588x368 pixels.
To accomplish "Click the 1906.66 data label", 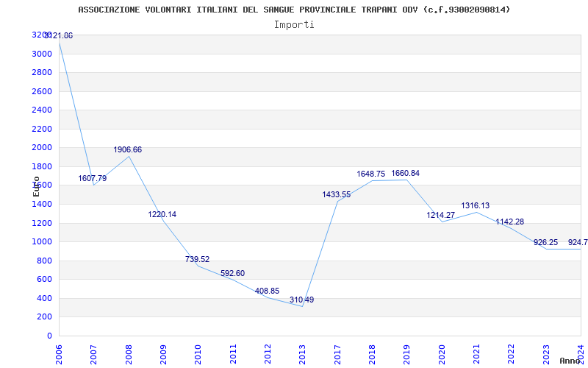I will click(128, 150).
